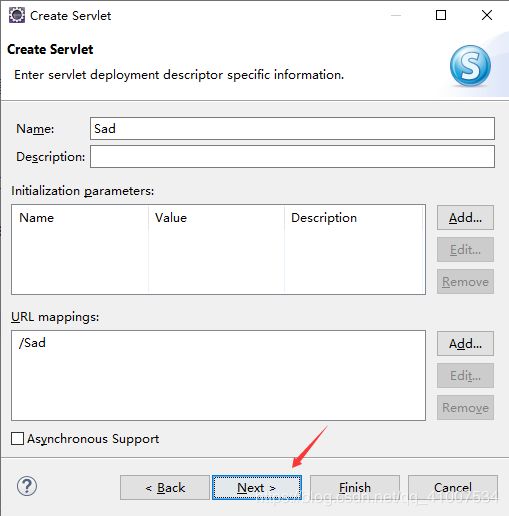
Task: Click the Eclipse icon in title bar
Action: click(17, 15)
